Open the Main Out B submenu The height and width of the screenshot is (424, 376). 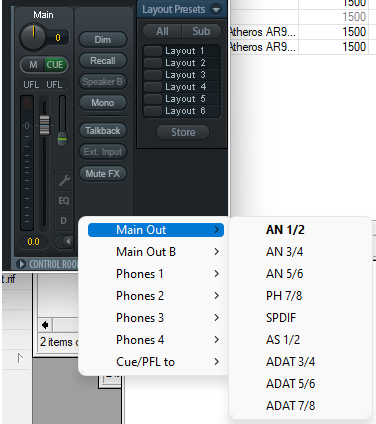click(x=156, y=252)
